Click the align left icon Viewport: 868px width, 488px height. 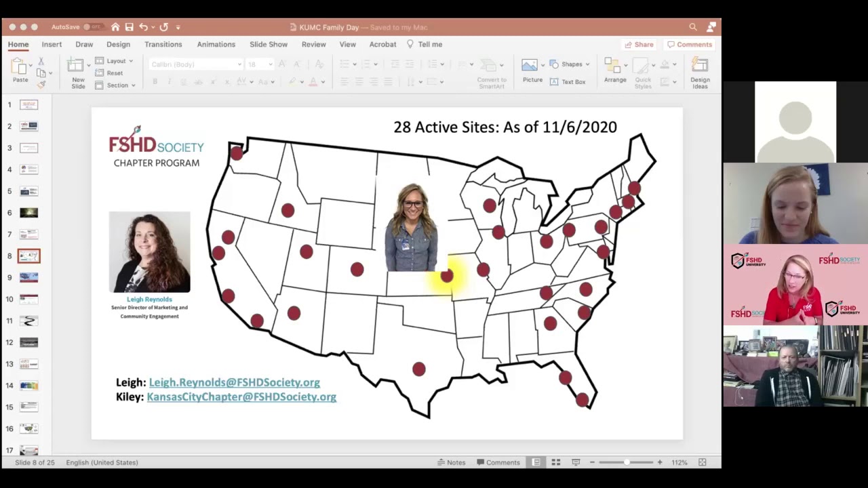pos(344,81)
